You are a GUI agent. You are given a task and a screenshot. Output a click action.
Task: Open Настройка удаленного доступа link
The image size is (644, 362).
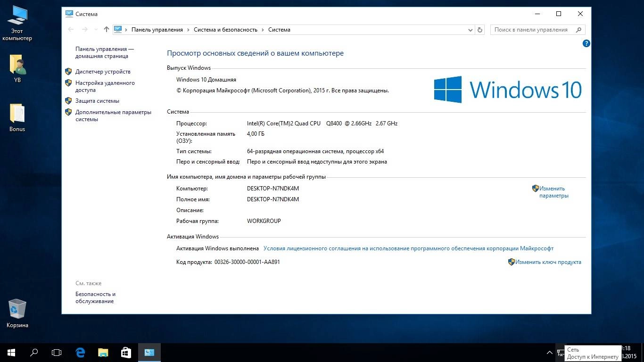point(105,86)
